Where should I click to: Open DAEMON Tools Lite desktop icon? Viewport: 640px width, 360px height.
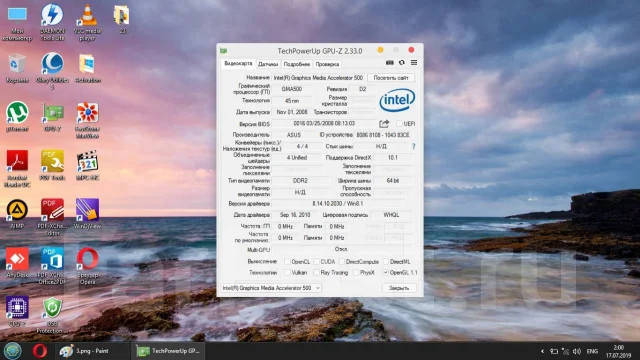(x=52, y=22)
